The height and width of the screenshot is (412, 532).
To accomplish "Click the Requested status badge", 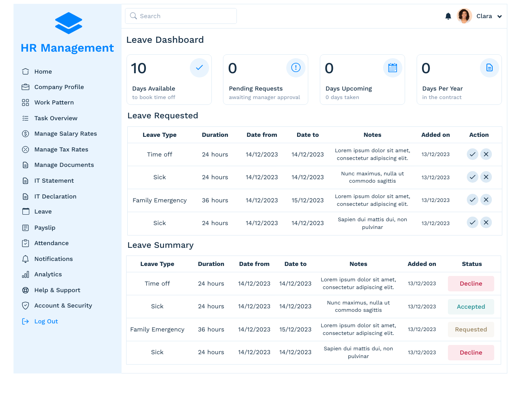I will click(471, 330).
